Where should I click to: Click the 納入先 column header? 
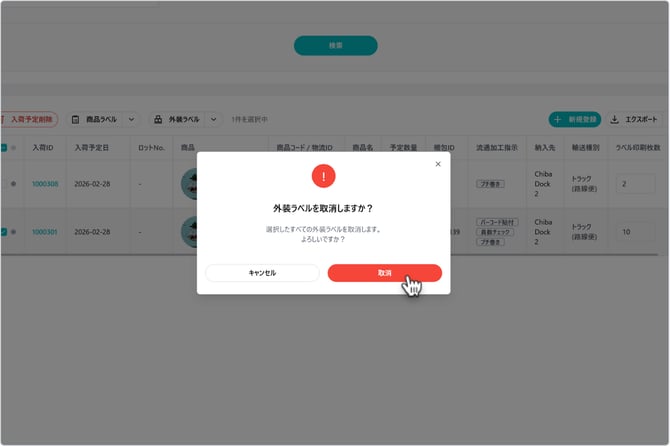(x=545, y=148)
